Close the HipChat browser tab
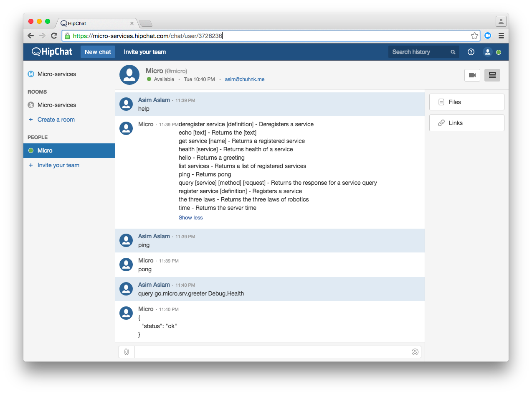This screenshot has width=532, height=395. tap(132, 23)
